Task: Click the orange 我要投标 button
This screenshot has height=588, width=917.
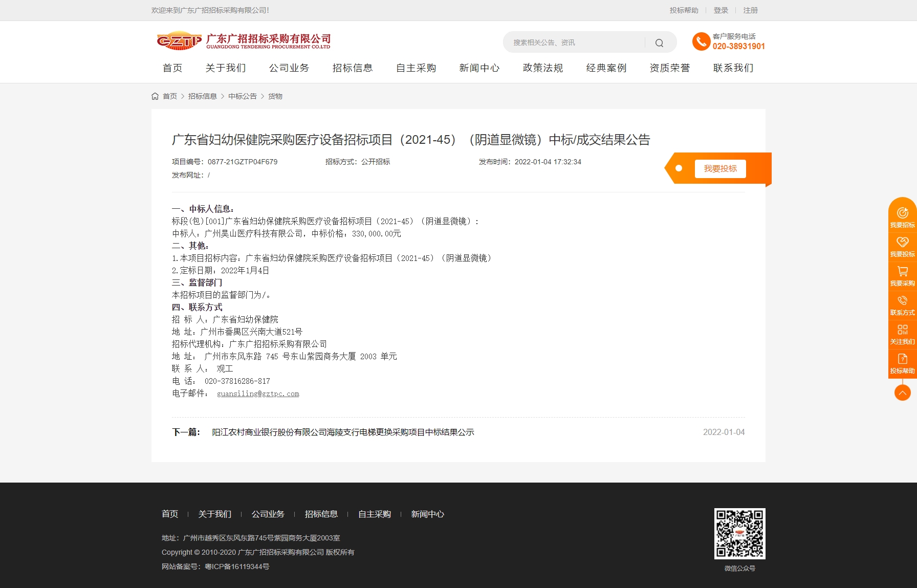Action: click(x=720, y=168)
